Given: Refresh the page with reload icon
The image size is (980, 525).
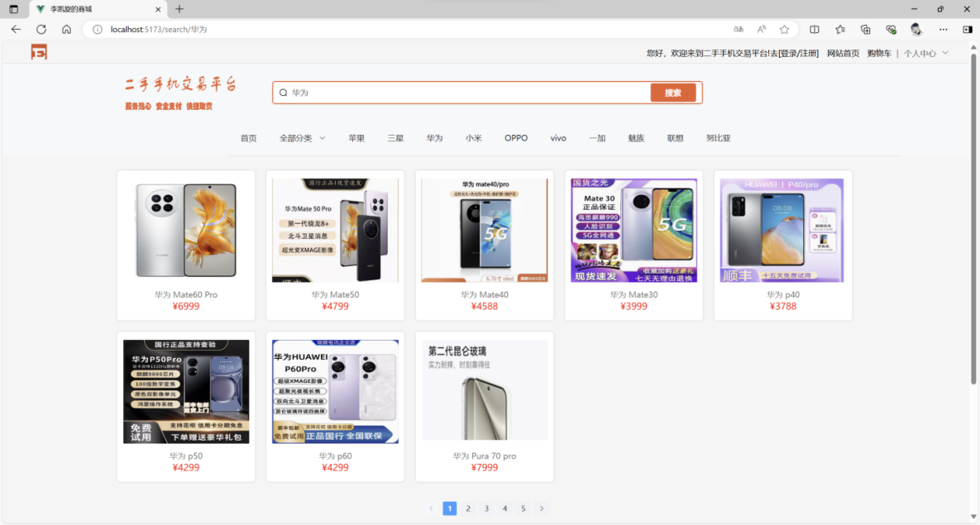Looking at the screenshot, I should pos(41,30).
